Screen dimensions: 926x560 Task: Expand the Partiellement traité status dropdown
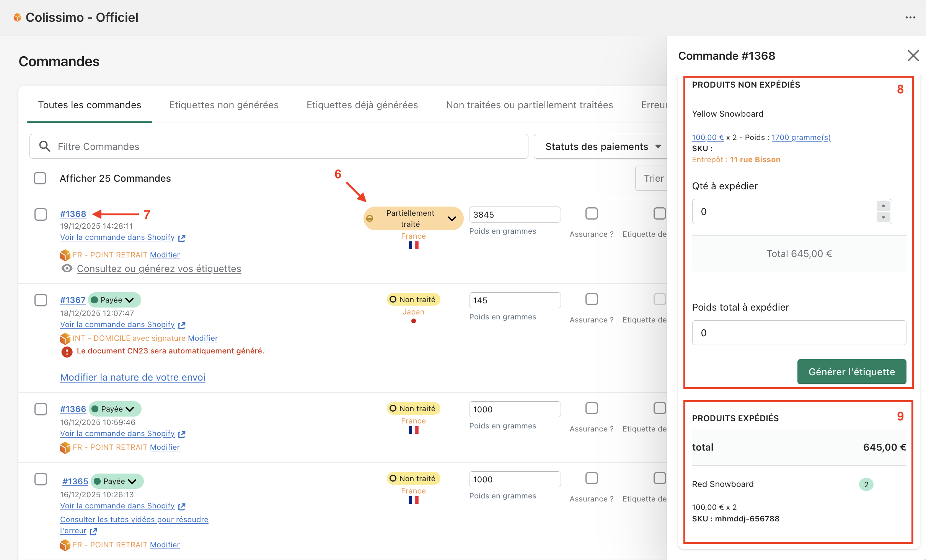[452, 219]
